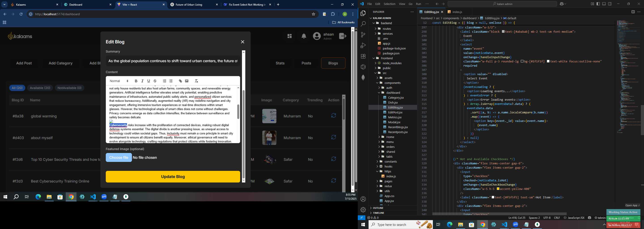Viewport: 644px width, 229px height.
Task: Open VS Code Accounts icon
Action: (x=363, y=199)
